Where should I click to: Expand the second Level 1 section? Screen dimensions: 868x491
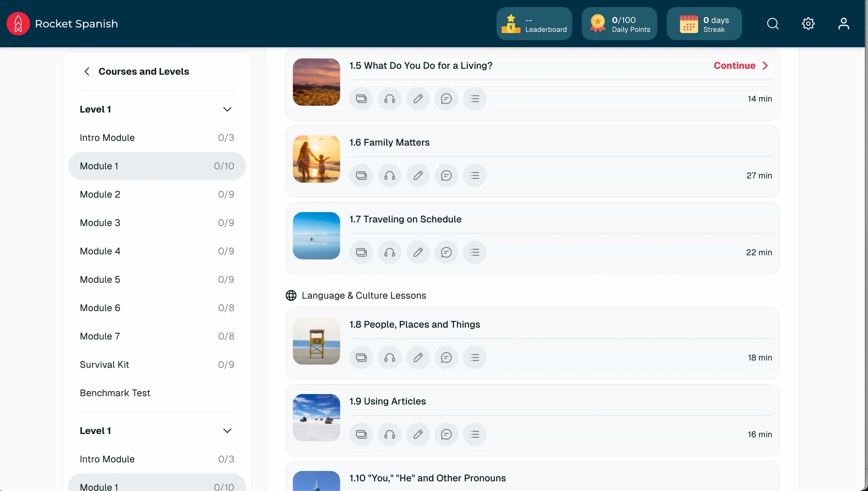pos(228,430)
